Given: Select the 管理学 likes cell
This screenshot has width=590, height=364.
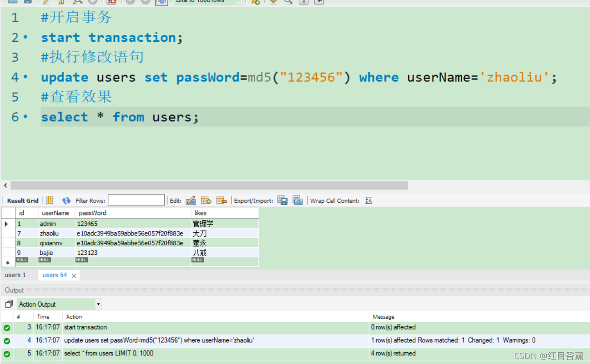Looking at the screenshot, I should point(225,224).
